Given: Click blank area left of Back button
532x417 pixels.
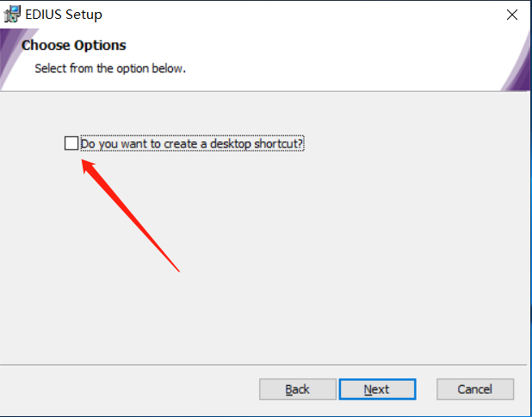Looking at the screenshot, I should [129, 389].
